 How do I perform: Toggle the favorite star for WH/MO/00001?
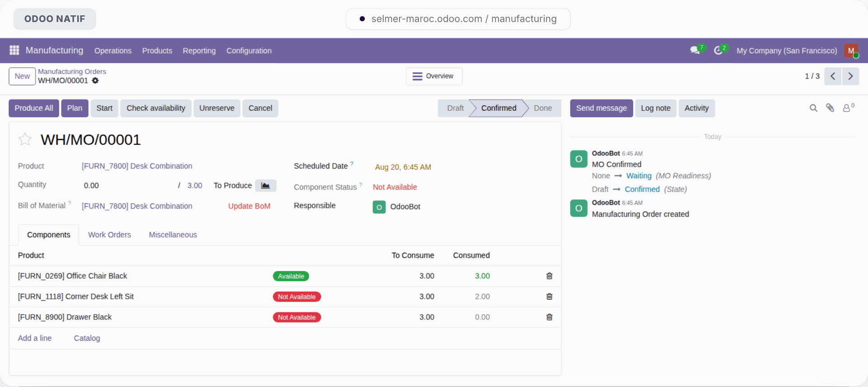25,139
